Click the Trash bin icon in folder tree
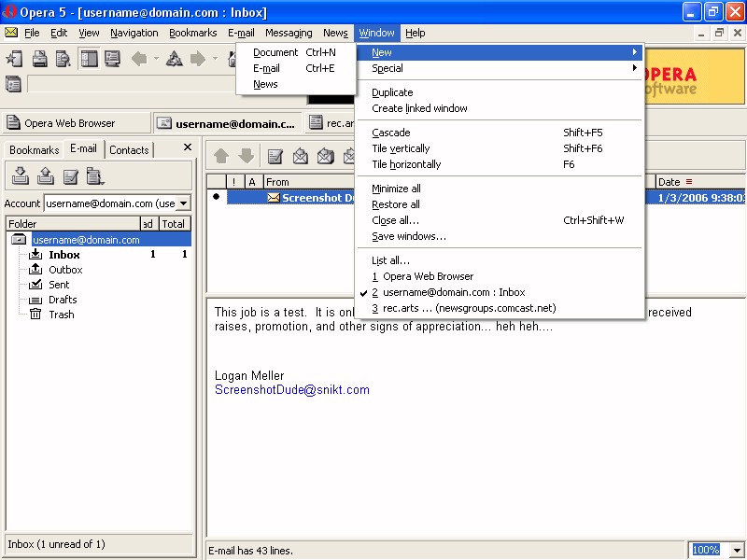The image size is (747, 560). pyautogui.click(x=35, y=314)
